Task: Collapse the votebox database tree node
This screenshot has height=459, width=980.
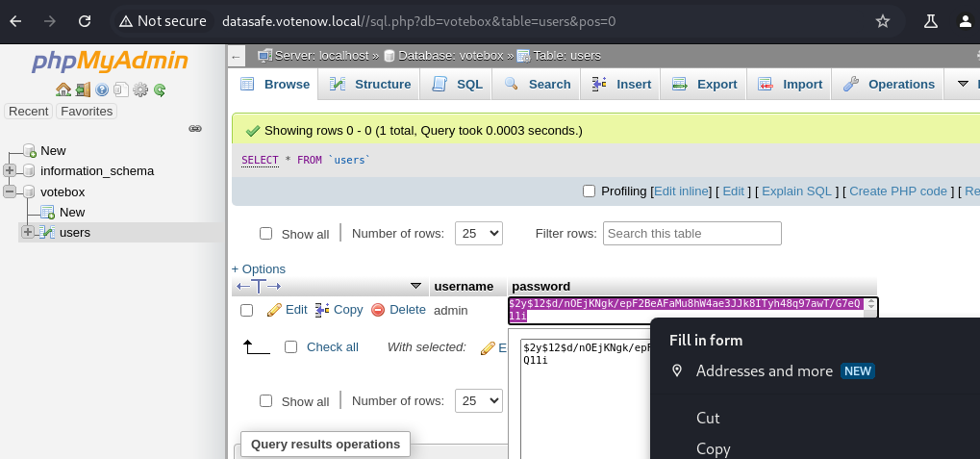Action: click(x=10, y=191)
